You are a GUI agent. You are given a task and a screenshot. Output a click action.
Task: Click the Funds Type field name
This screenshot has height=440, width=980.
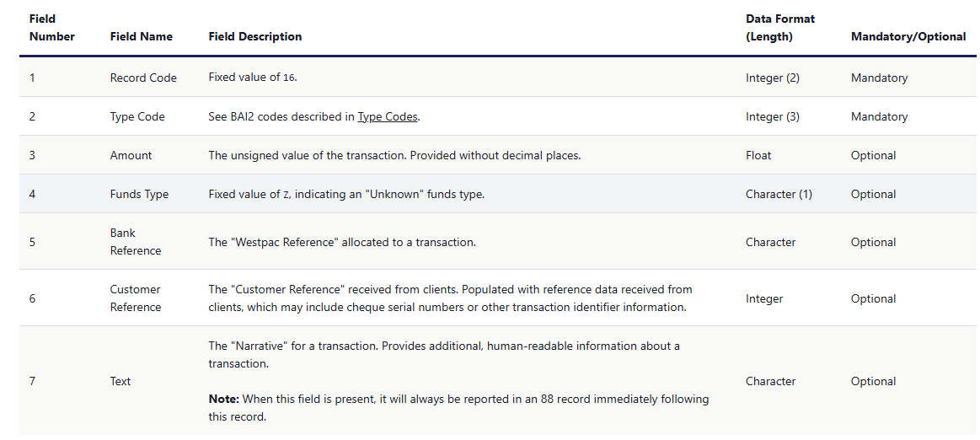point(139,194)
